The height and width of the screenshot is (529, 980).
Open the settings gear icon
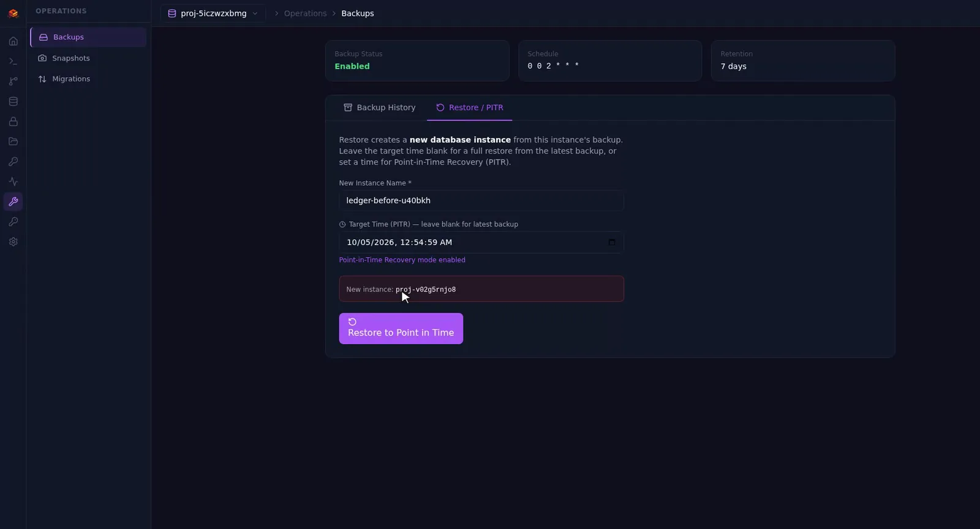tap(13, 242)
